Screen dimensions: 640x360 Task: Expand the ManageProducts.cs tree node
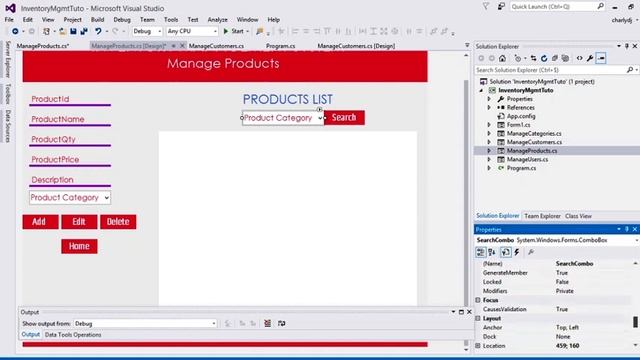489,151
